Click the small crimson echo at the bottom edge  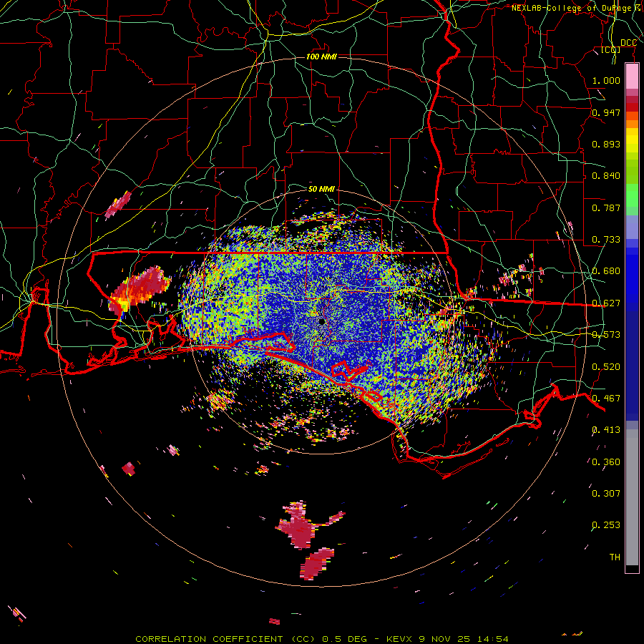coord(274,621)
